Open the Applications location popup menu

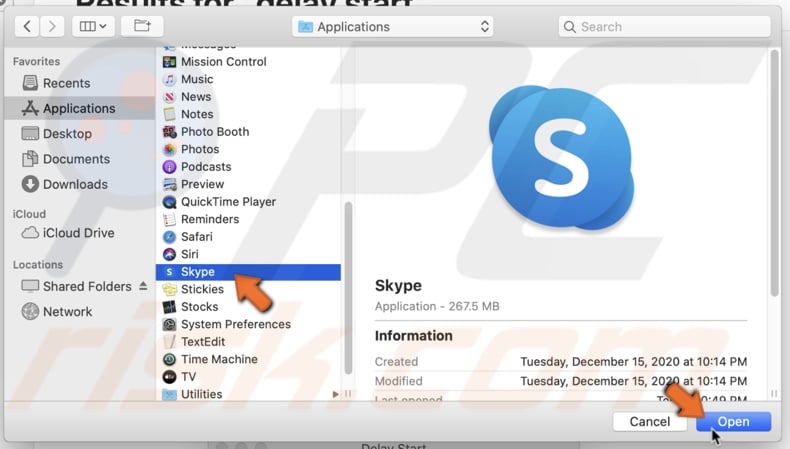pyautogui.click(x=392, y=27)
